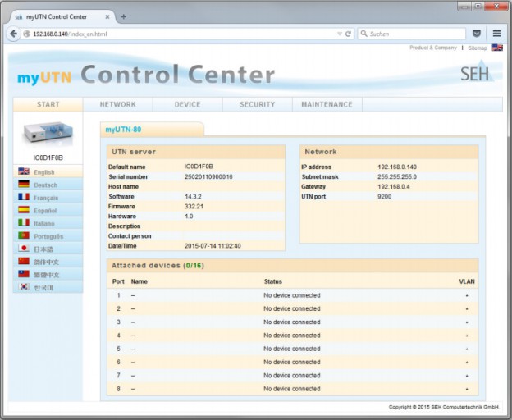This screenshot has width=512, height=420.
Task: Open the Firefox hamburger menu
Action: coord(496,34)
